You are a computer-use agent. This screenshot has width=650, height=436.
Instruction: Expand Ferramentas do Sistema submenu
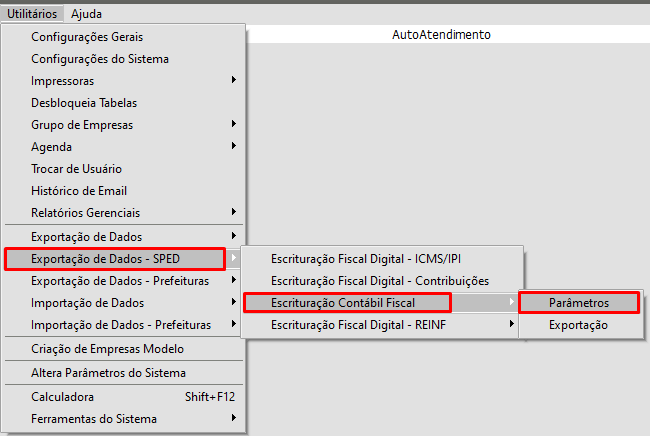point(124,419)
